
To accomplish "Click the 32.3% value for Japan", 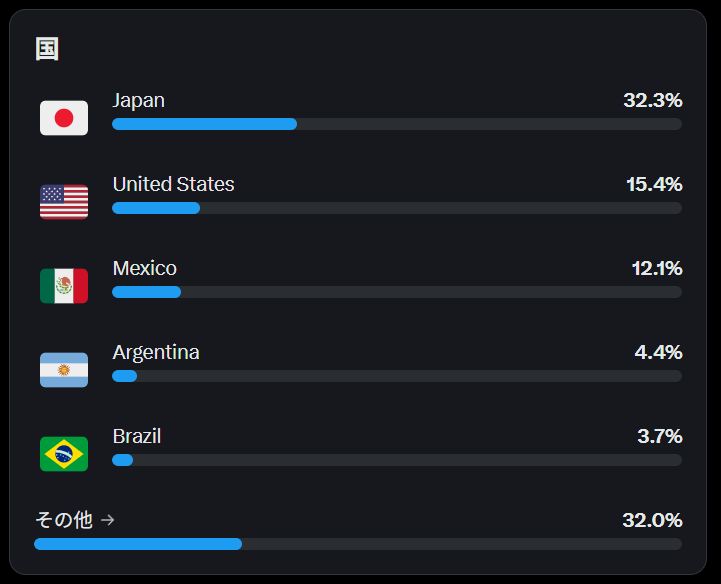I will click(x=652, y=100).
